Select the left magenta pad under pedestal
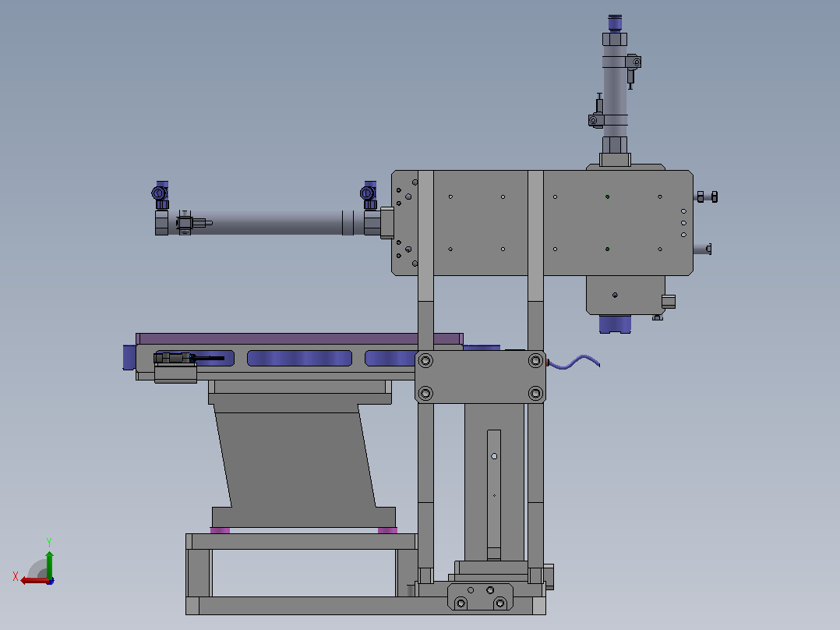 point(220,530)
